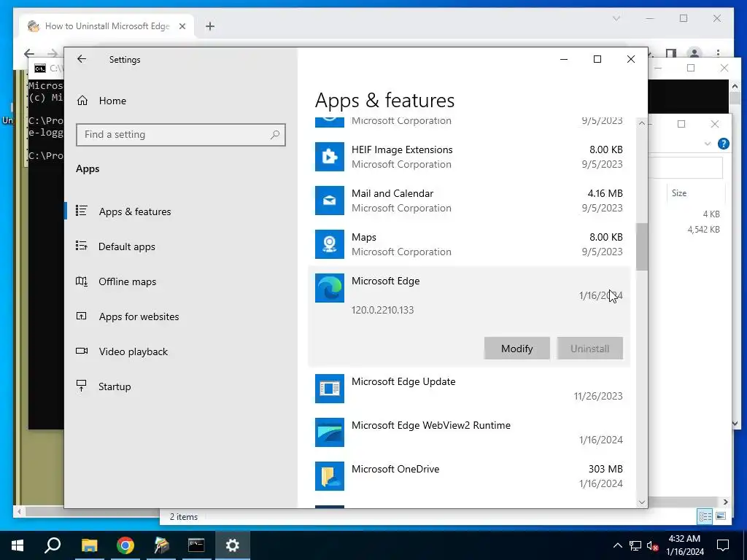Open the Windows Start menu
The width and height of the screenshot is (747, 560).
(18, 545)
